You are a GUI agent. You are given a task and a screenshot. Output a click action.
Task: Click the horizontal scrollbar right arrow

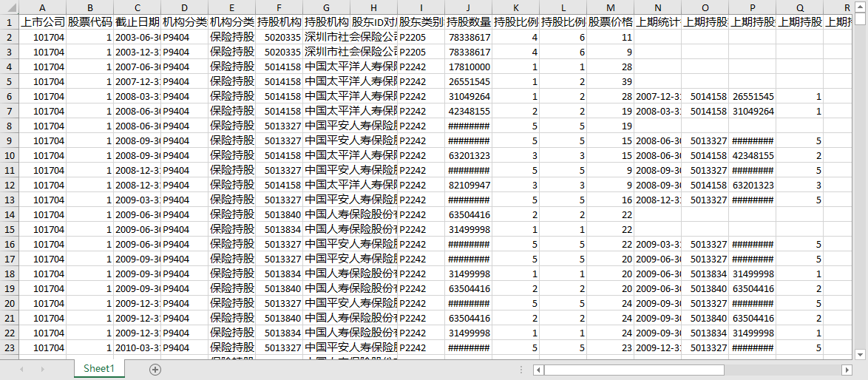(x=846, y=369)
